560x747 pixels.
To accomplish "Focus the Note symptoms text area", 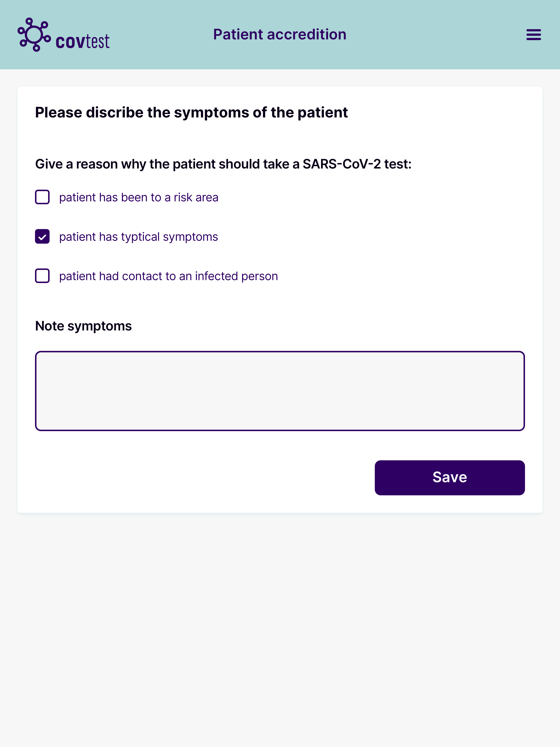I will tap(280, 391).
